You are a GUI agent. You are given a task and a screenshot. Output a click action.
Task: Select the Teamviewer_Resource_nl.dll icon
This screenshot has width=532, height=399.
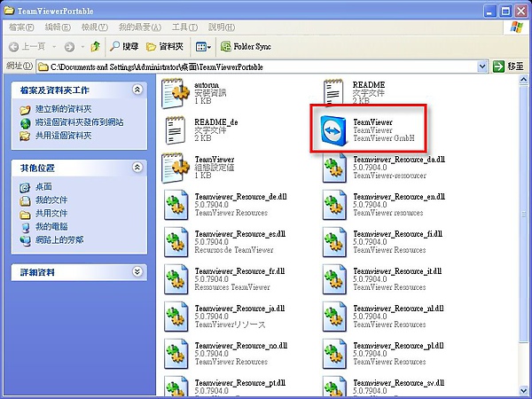pos(334,317)
